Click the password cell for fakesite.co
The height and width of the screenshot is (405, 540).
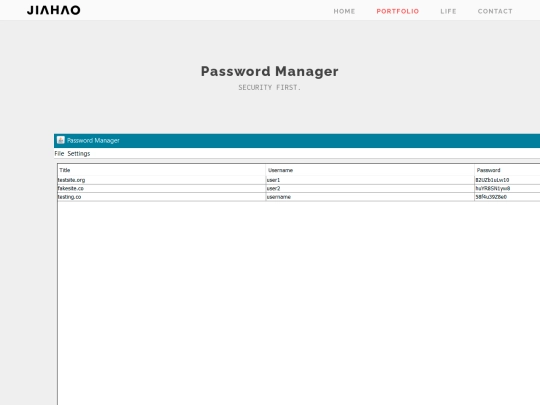[x=507, y=188]
